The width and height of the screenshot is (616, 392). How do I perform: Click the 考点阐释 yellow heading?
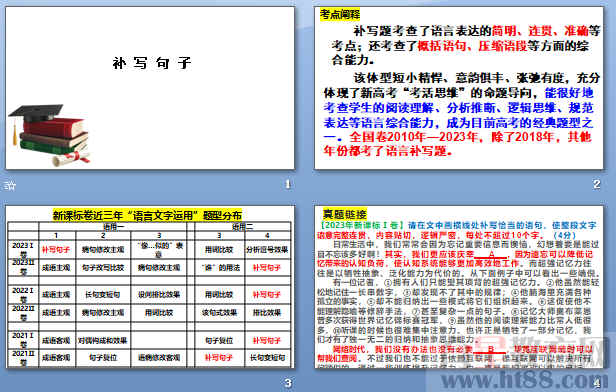click(340, 15)
